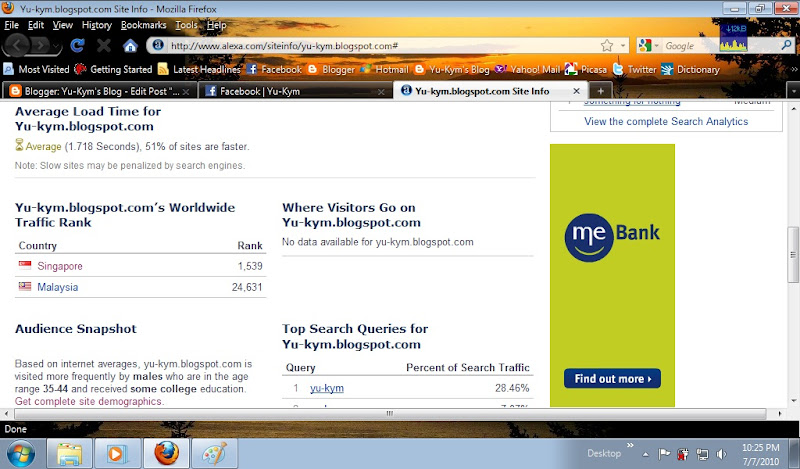The width and height of the screenshot is (800, 469).
Task: Open the Bookmarks menu
Action: (x=143, y=25)
